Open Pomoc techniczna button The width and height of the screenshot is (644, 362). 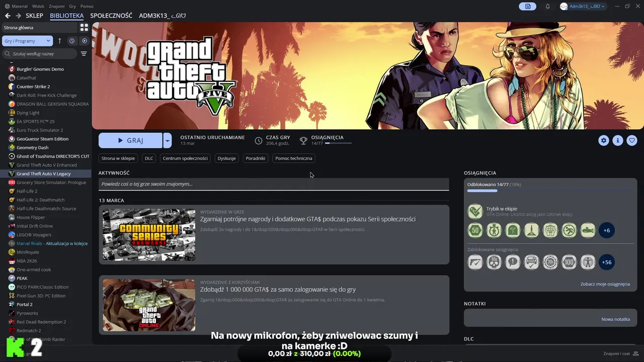click(294, 158)
